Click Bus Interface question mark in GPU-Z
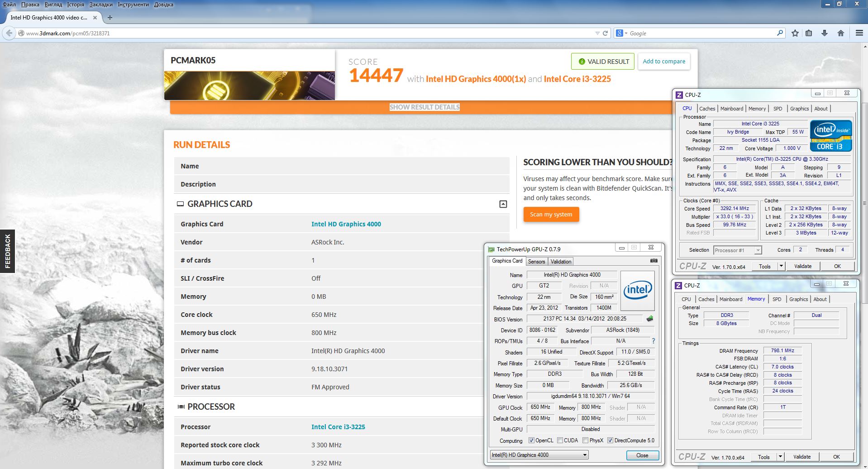This screenshot has height=469, width=868. point(653,341)
